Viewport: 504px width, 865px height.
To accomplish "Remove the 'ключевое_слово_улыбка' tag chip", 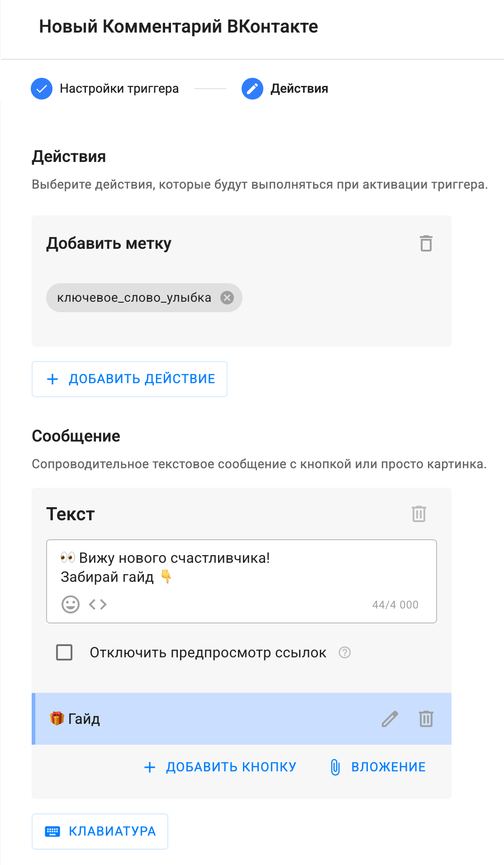I will click(227, 298).
